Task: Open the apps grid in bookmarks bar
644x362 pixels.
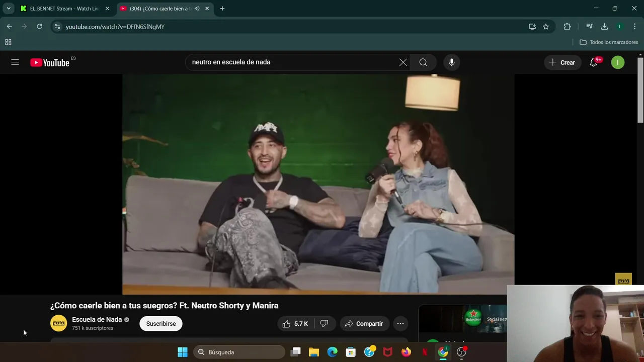Action: [8, 42]
